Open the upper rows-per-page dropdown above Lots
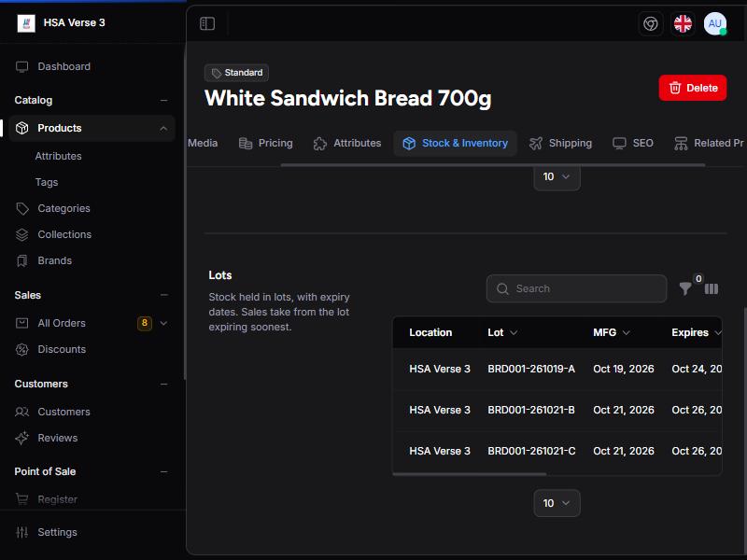 tap(557, 176)
